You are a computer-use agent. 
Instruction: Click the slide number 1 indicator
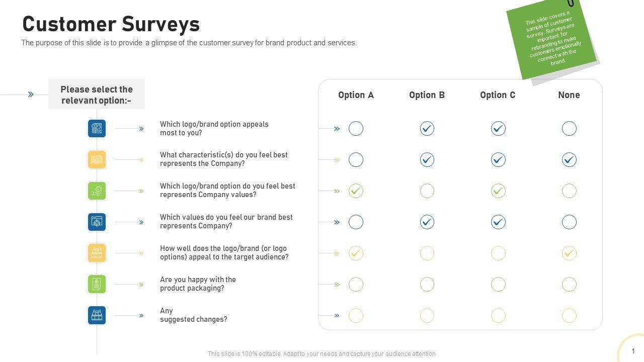pyautogui.click(x=633, y=351)
